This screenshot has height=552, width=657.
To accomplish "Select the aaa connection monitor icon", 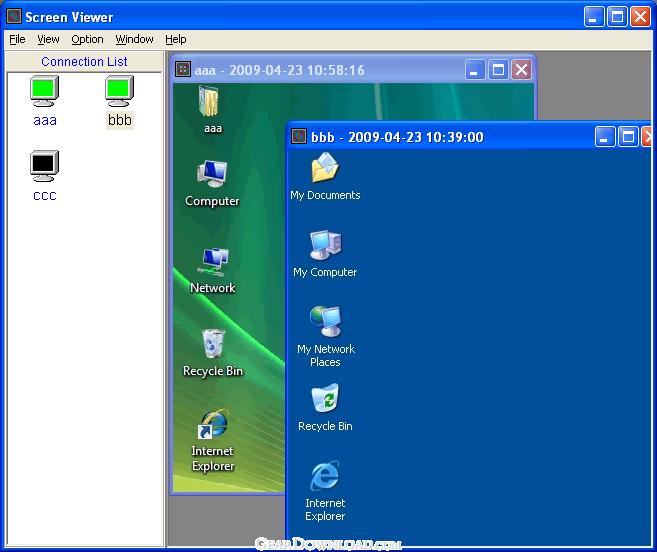I will click(44, 91).
